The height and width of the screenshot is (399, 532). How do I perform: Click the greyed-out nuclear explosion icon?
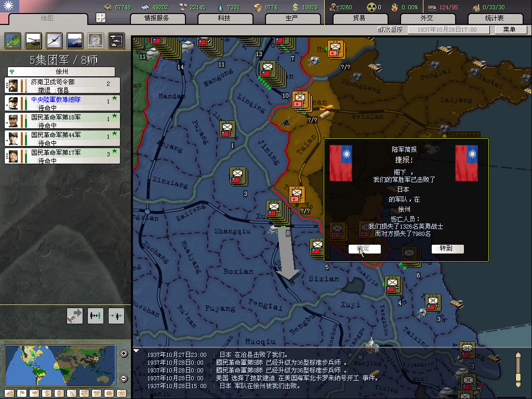pyautogui.click(x=96, y=41)
